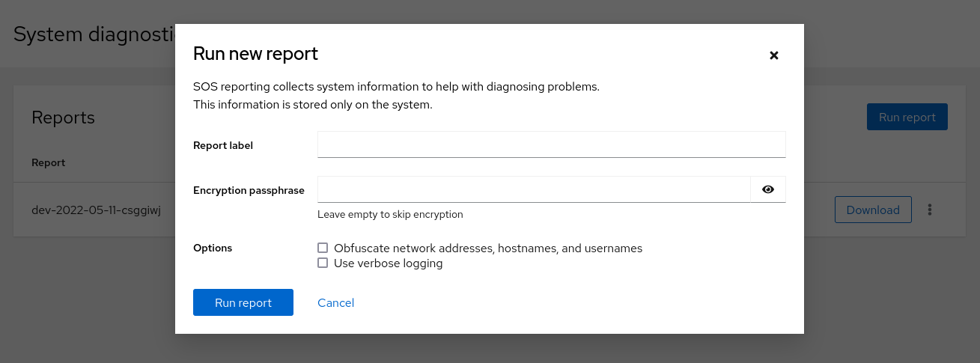Open the kebab menu for the report

click(929, 210)
